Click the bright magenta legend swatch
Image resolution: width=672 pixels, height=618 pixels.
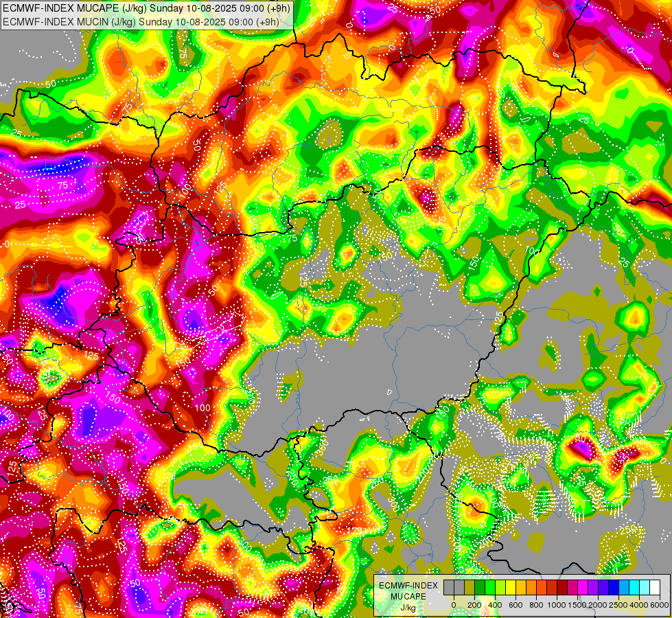[x=583, y=588]
